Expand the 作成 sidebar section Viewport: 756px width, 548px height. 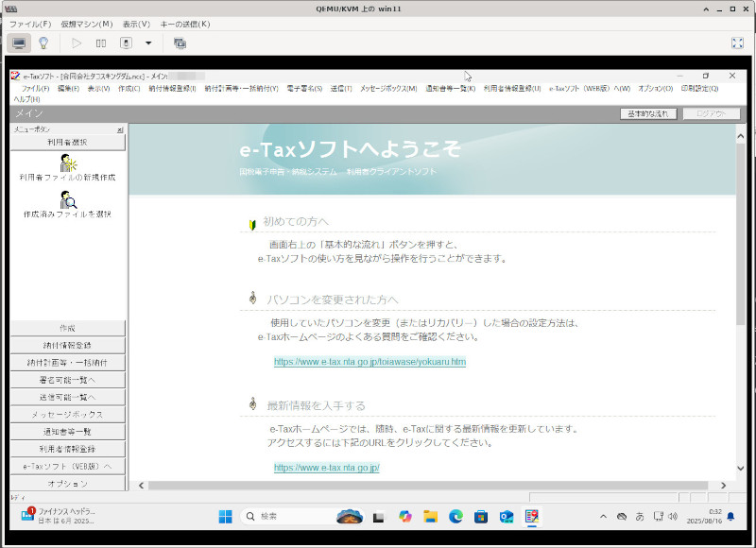[67, 328]
